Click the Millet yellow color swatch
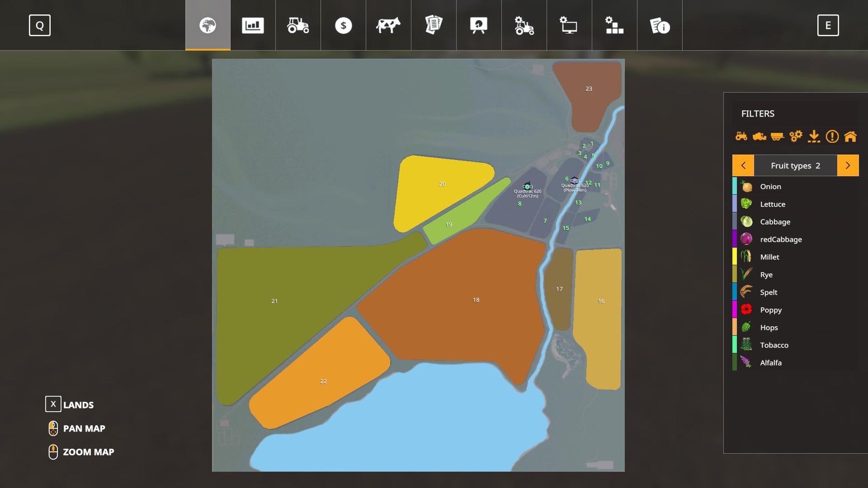868x488 pixels. click(734, 257)
